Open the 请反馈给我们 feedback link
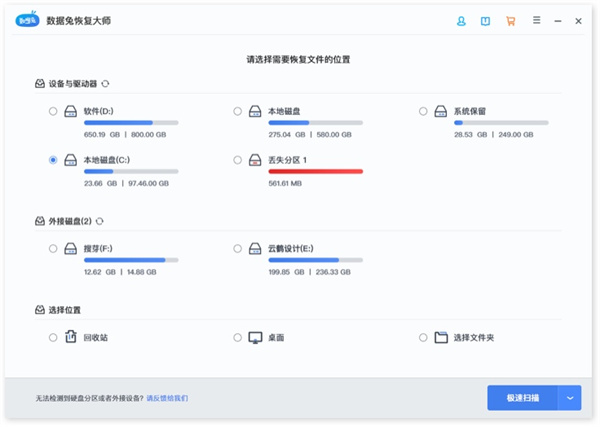Image resolution: width=600 pixels, height=427 pixels. pos(167,398)
